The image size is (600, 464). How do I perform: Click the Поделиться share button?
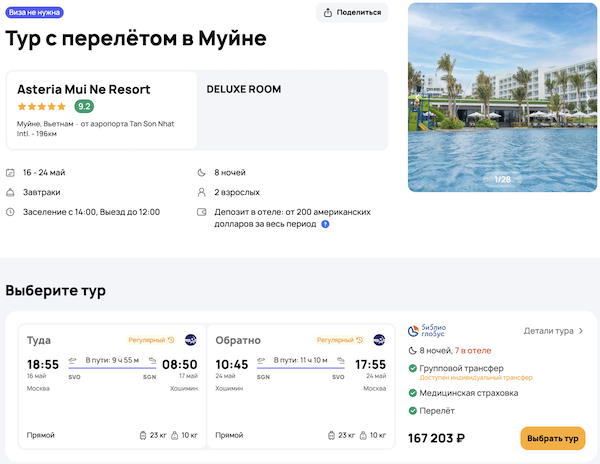coord(352,12)
